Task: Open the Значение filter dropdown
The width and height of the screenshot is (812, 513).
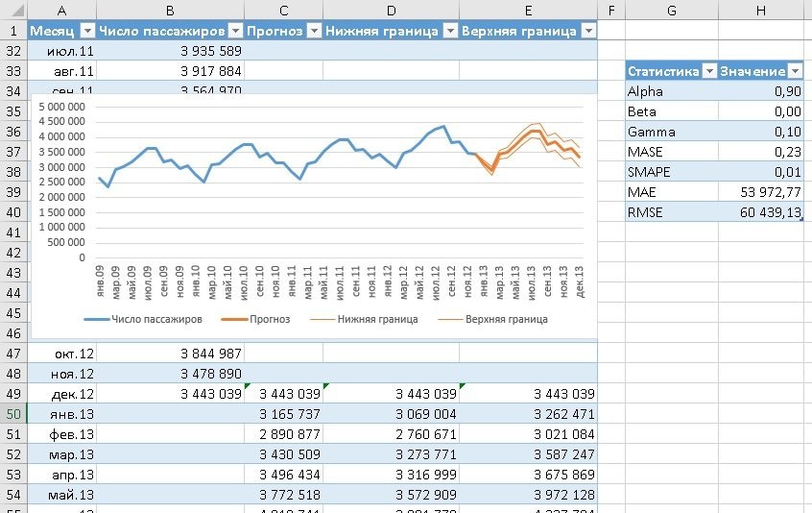Action: 795,71
